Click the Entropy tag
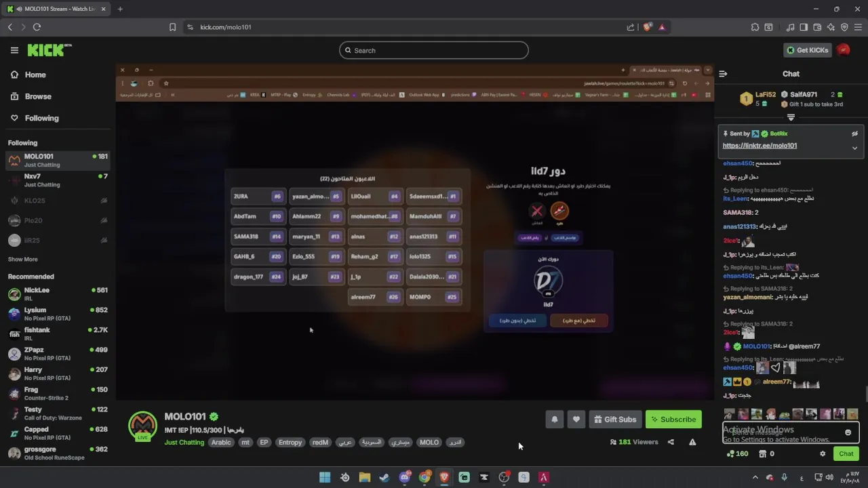 (290, 443)
